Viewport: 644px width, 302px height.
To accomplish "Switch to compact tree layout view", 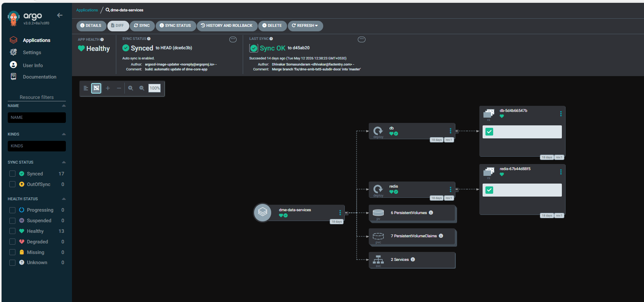I will coord(86,88).
